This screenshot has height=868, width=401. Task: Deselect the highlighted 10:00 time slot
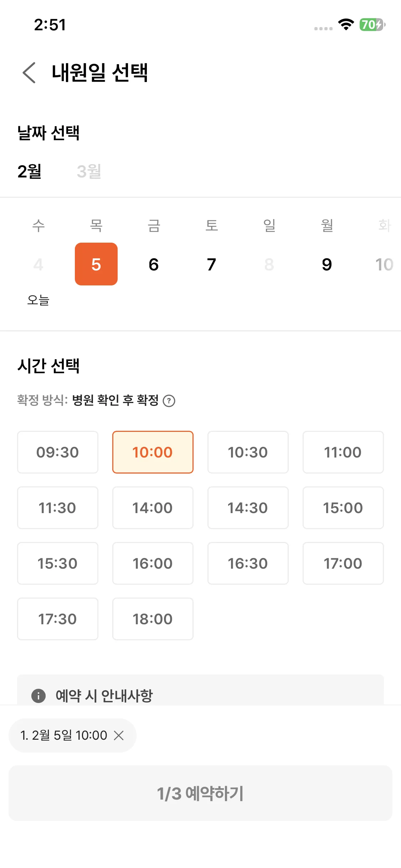pos(153,452)
